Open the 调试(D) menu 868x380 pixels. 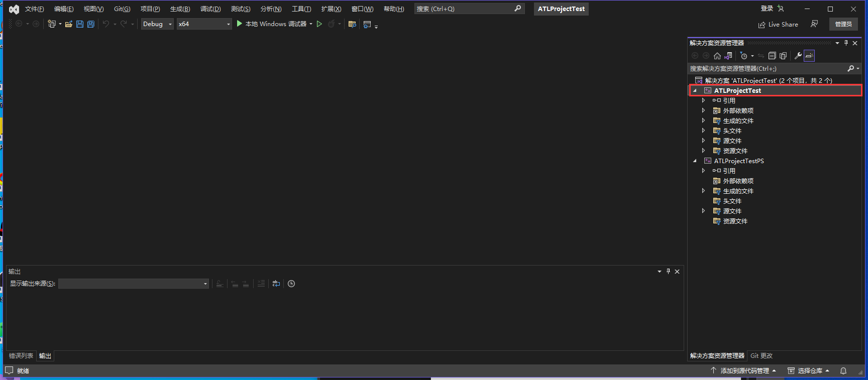pos(210,9)
